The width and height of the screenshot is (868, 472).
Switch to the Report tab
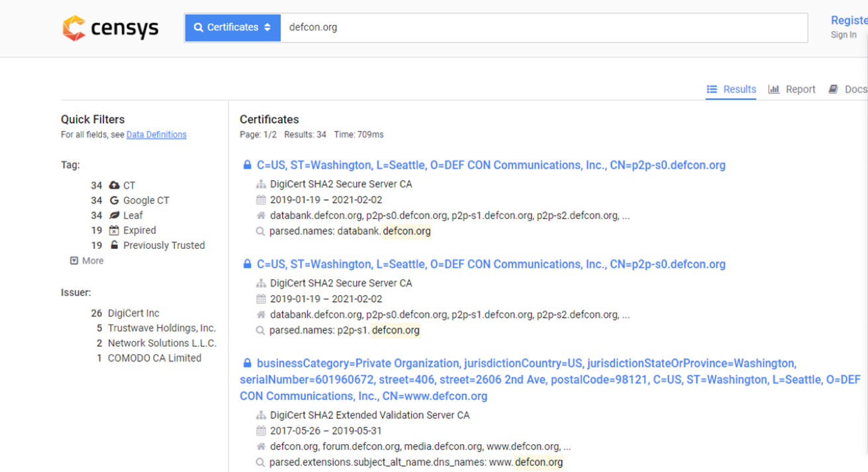click(792, 89)
